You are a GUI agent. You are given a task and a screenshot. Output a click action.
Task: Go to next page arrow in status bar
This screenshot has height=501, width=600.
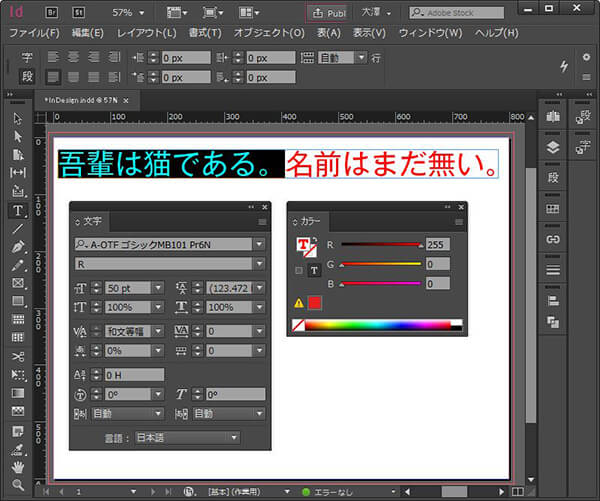153,492
